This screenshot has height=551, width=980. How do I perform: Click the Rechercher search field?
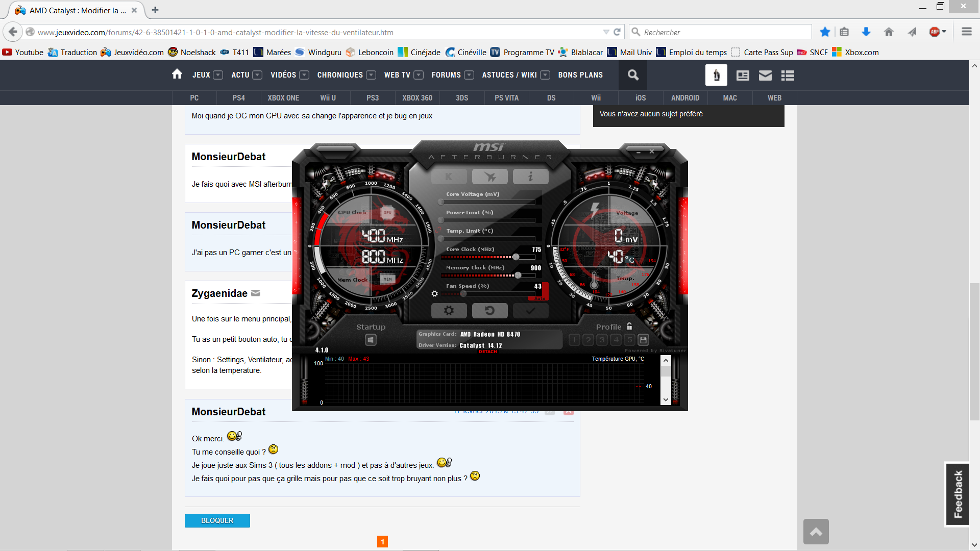click(x=720, y=32)
